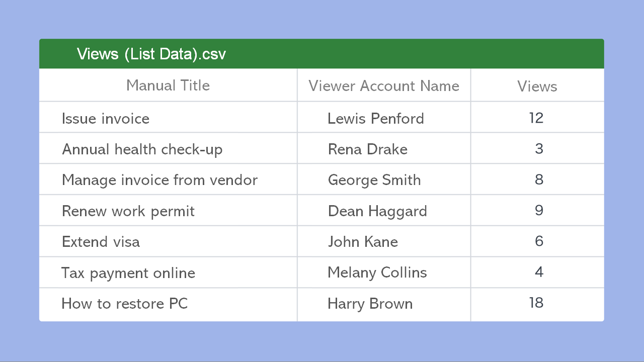Image resolution: width=644 pixels, height=362 pixels.
Task: Select the Manual Title column header
Action: tap(168, 85)
